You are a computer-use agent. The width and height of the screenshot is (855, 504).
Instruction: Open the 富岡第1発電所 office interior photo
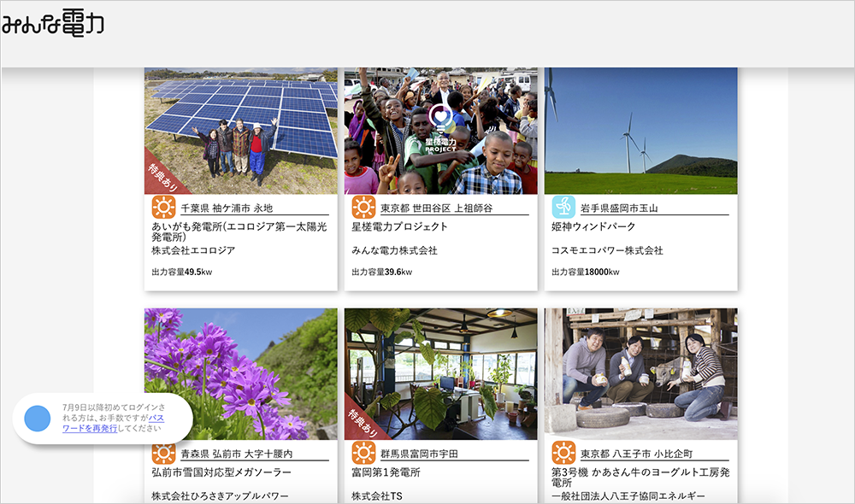click(x=440, y=374)
